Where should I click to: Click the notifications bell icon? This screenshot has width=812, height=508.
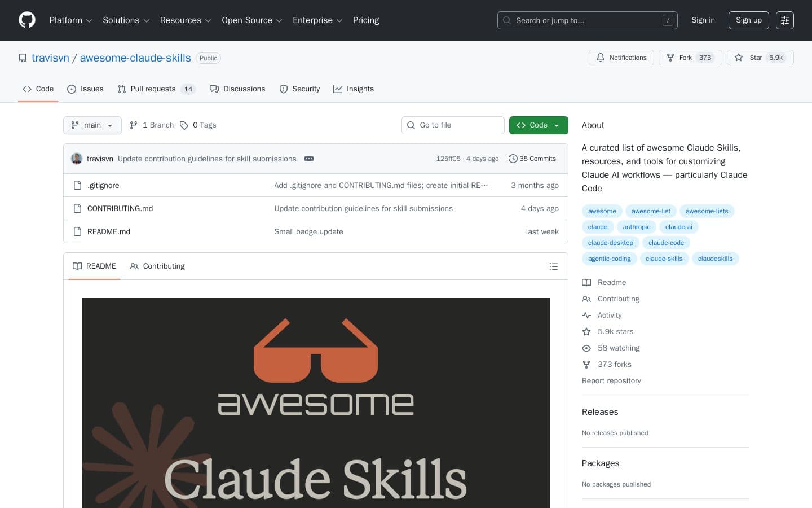(x=601, y=58)
